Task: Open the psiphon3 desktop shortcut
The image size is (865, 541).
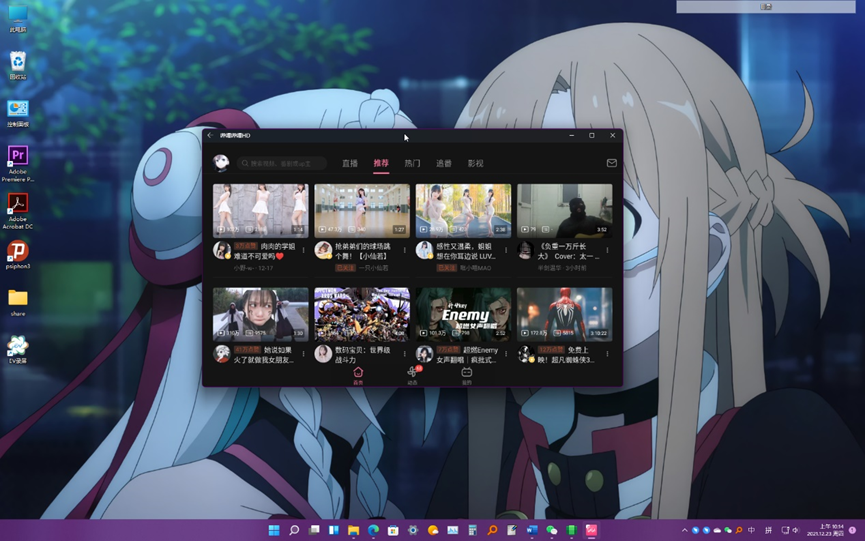Action: click(x=18, y=255)
